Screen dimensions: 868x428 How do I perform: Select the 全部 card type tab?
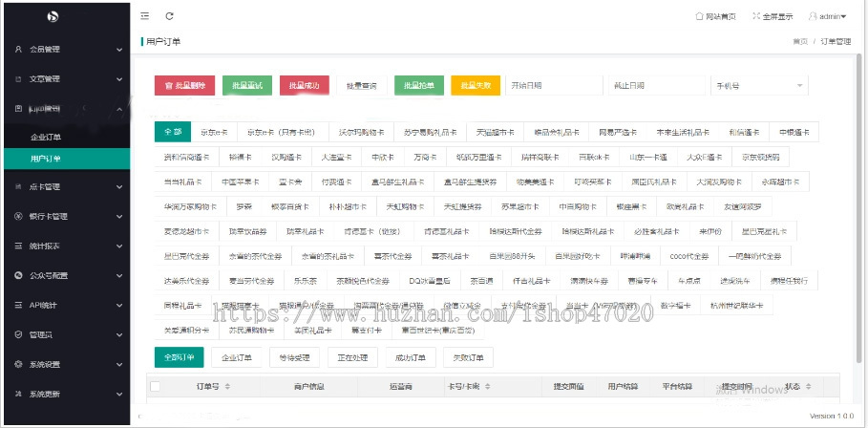coord(173,133)
